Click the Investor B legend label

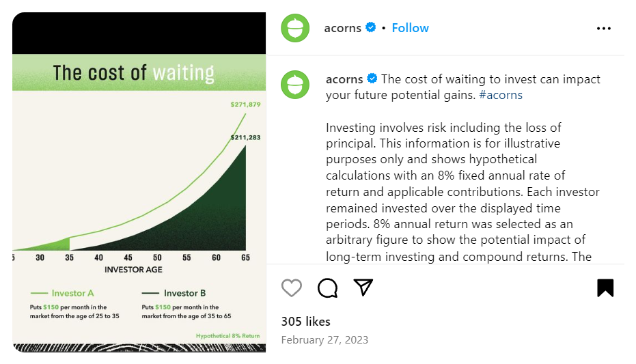click(x=184, y=293)
